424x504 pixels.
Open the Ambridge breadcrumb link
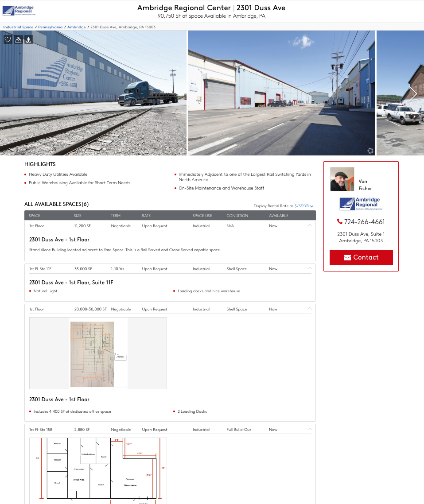click(x=77, y=27)
